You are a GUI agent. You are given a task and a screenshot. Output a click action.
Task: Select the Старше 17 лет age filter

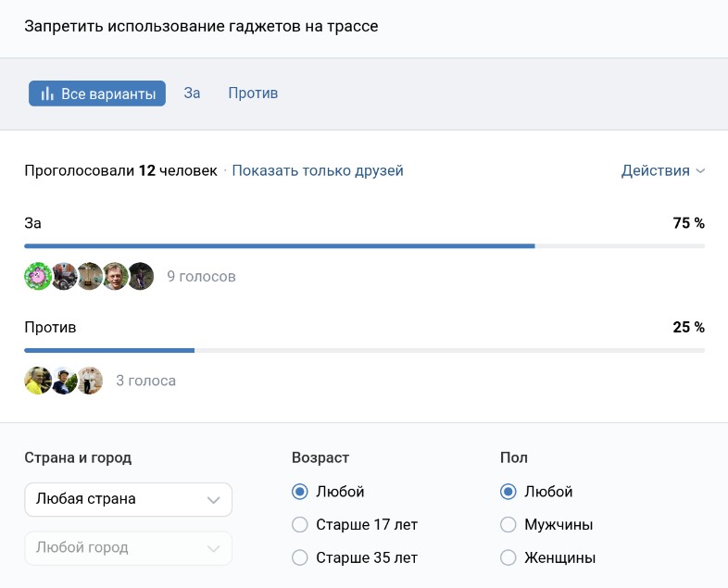coord(299,525)
